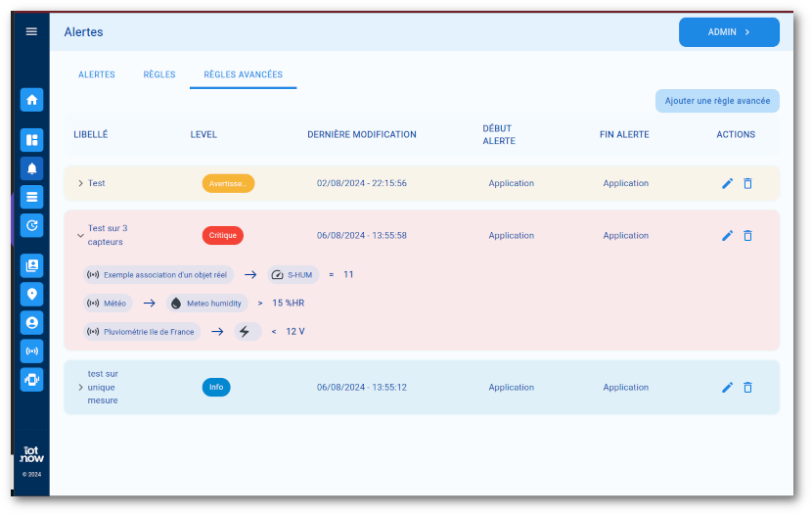Viewport: 812px width, 515px height.
Task: Click 'Ajouter une règle avancée' button
Action: tap(717, 101)
